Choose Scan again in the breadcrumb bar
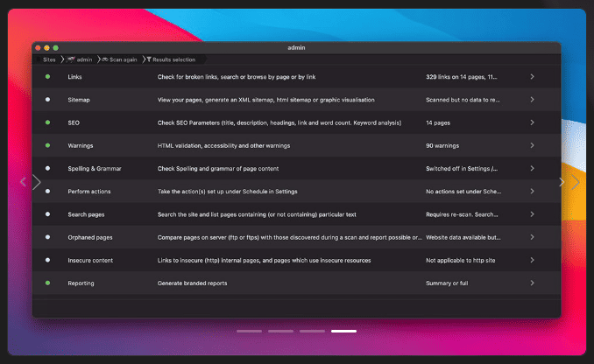Screen dimensions: 594x364 click(x=120, y=59)
